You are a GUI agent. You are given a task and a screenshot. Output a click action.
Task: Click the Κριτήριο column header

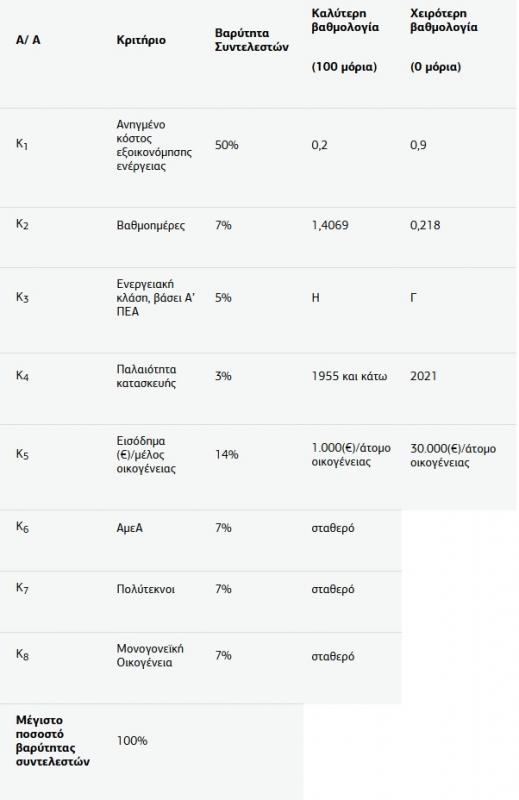141,40
